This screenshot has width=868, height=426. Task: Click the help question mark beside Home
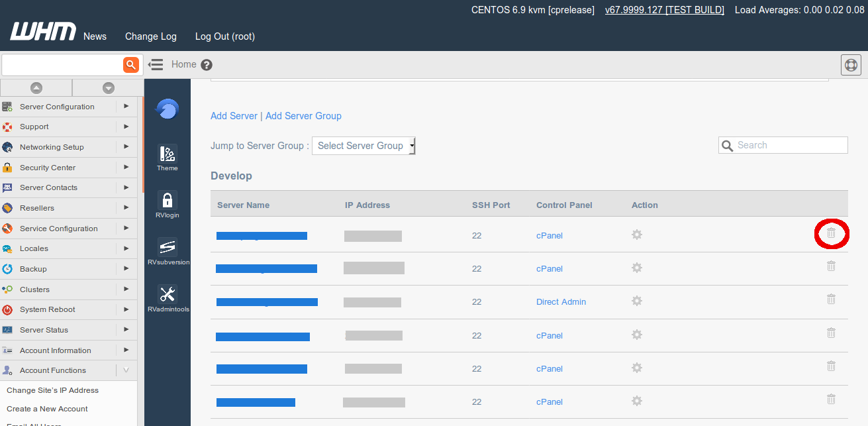tap(207, 65)
